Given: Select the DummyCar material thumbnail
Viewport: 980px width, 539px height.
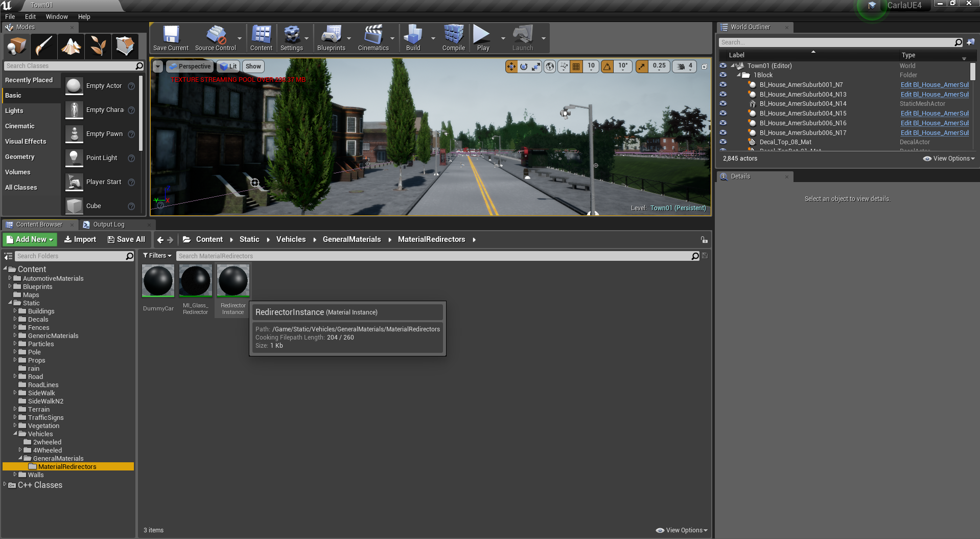Looking at the screenshot, I should (158, 281).
